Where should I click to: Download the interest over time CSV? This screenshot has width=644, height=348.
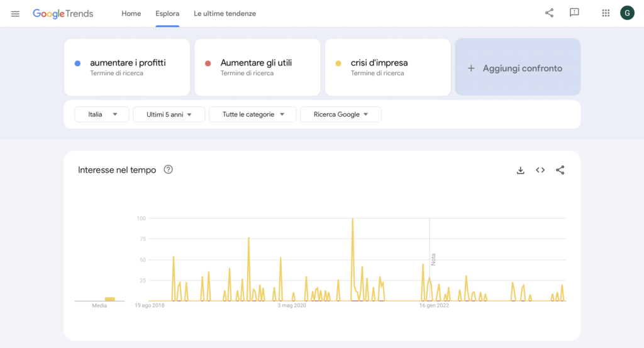pyautogui.click(x=520, y=170)
